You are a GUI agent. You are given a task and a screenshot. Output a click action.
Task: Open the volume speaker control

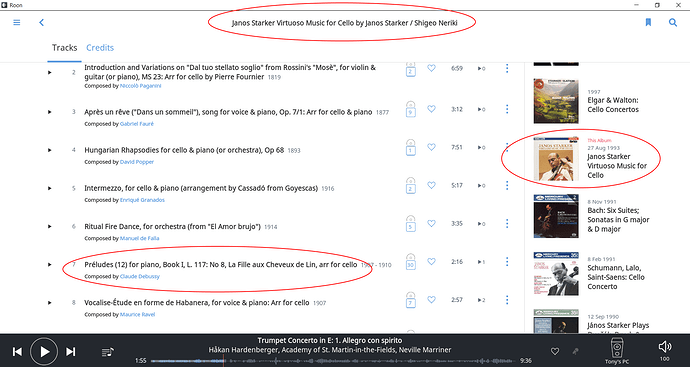click(x=665, y=347)
